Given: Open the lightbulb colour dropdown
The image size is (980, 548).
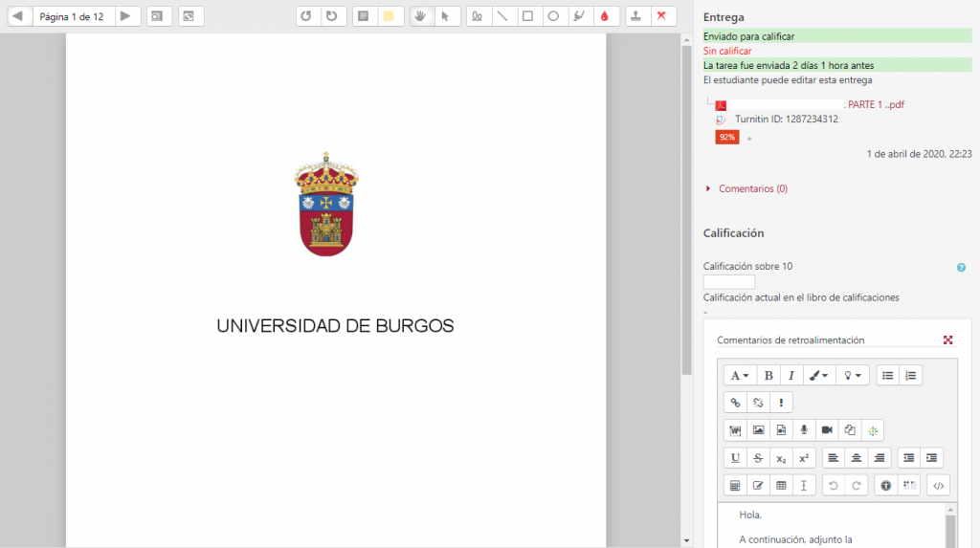Looking at the screenshot, I should pyautogui.click(x=853, y=376).
